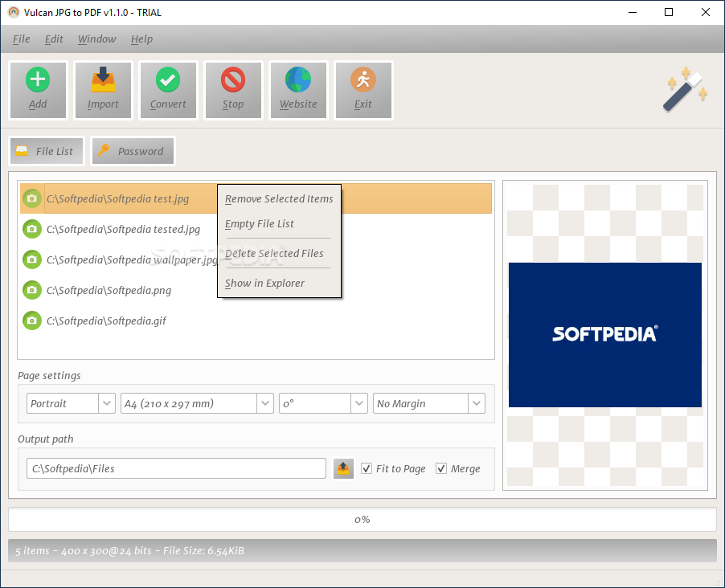Choose Remove Selected Items from context menu
Screen dimensions: 725x588
279,198
